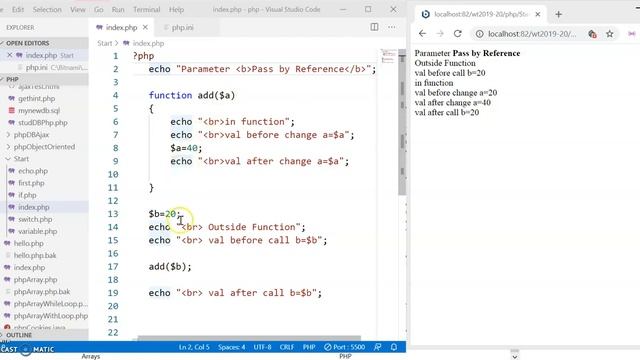Open notifications bell in status bar

[x=394, y=347]
